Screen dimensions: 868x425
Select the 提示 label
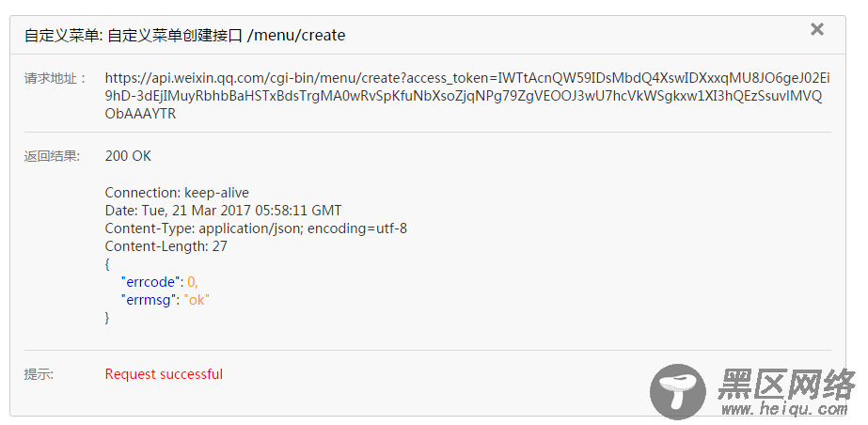(x=39, y=374)
